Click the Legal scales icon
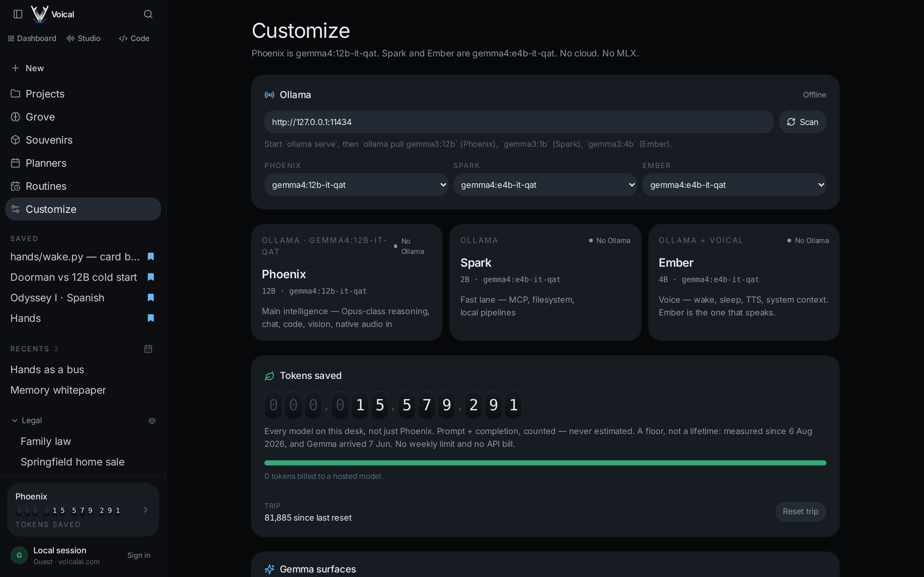Image resolution: width=924 pixels, height=577 pixels. pos(152,421)
